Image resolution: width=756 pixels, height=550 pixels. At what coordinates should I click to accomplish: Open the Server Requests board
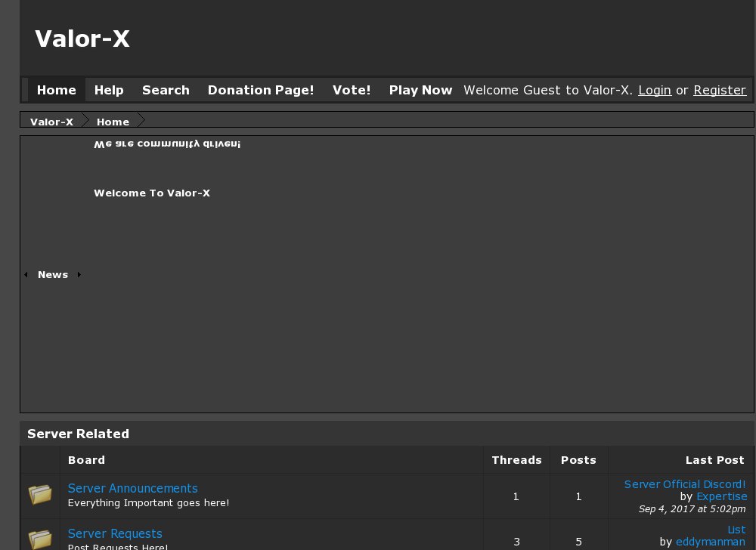115,533
